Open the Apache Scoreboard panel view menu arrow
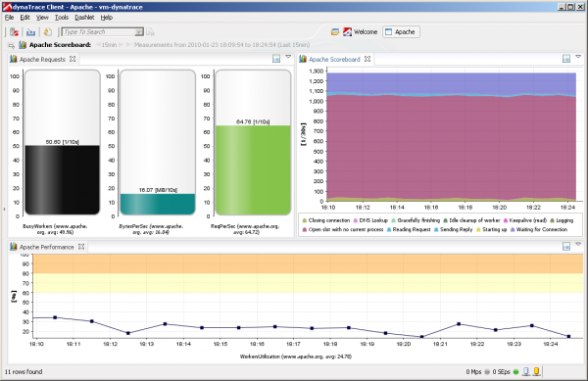 [x=578, y=57]
